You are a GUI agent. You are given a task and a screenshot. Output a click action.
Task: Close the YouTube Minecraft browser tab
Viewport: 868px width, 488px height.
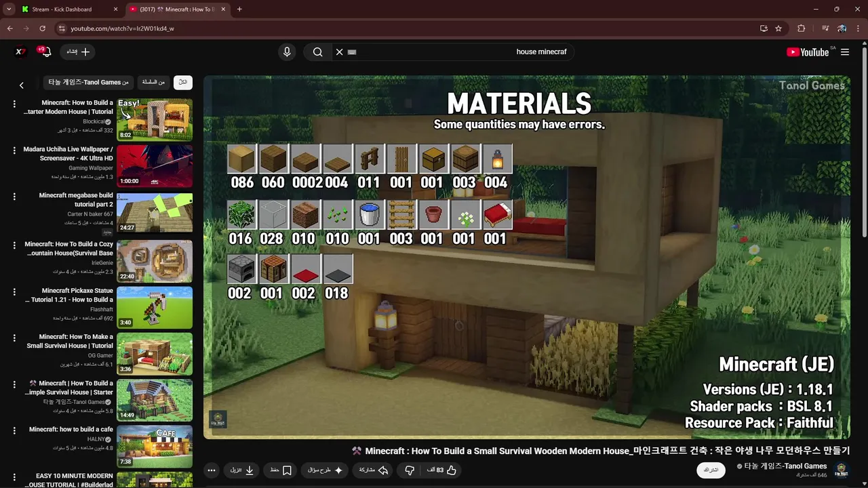(222, 9)
